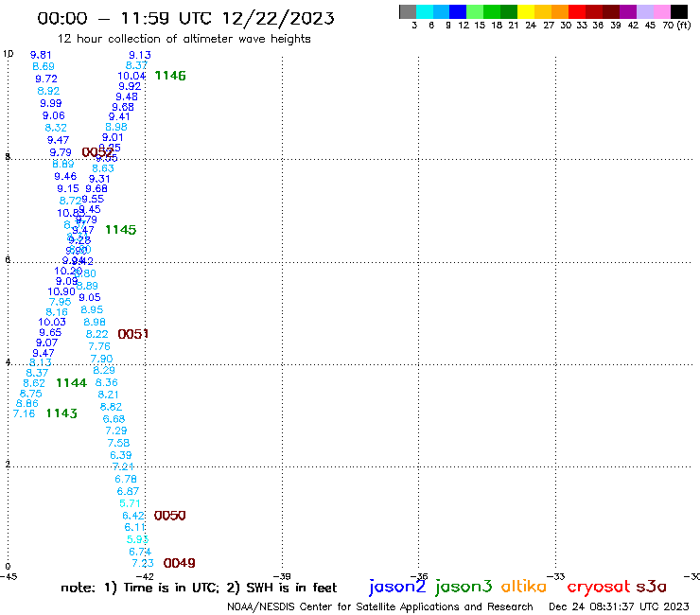Click the wave height value 6.11
Image resolution: width=700 pixels, height=615 pixels.
click(135, 527)
